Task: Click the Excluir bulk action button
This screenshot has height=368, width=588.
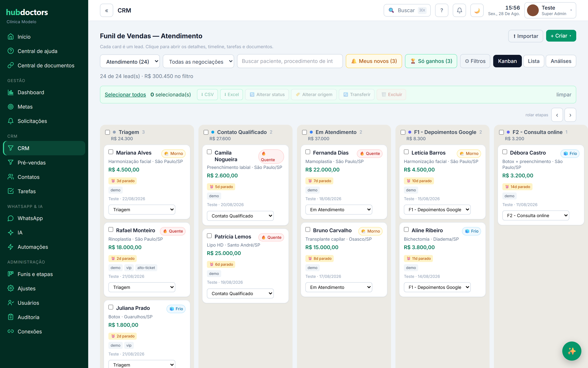Action: tap(391, 95)
